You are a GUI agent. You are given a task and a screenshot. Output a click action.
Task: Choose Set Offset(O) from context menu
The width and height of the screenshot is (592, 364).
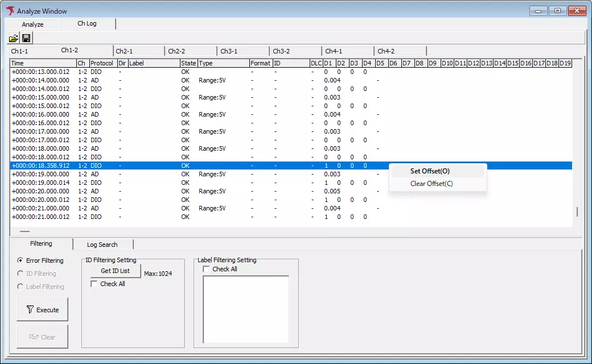(430, 171)
